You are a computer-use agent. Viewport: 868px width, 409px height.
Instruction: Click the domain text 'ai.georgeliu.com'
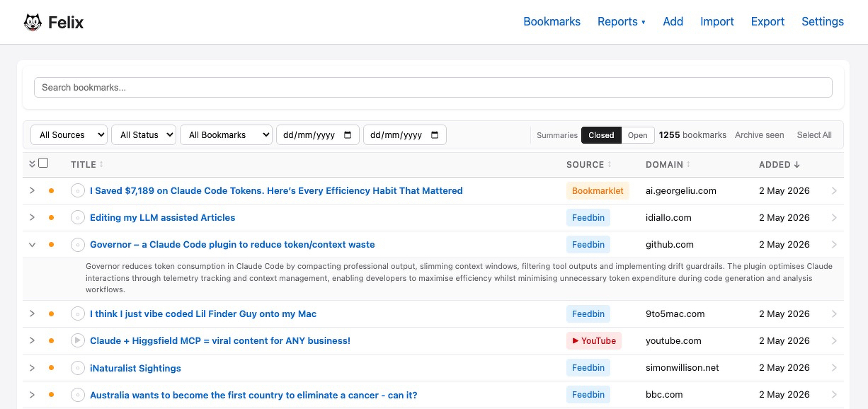click(x=681, y=190)
